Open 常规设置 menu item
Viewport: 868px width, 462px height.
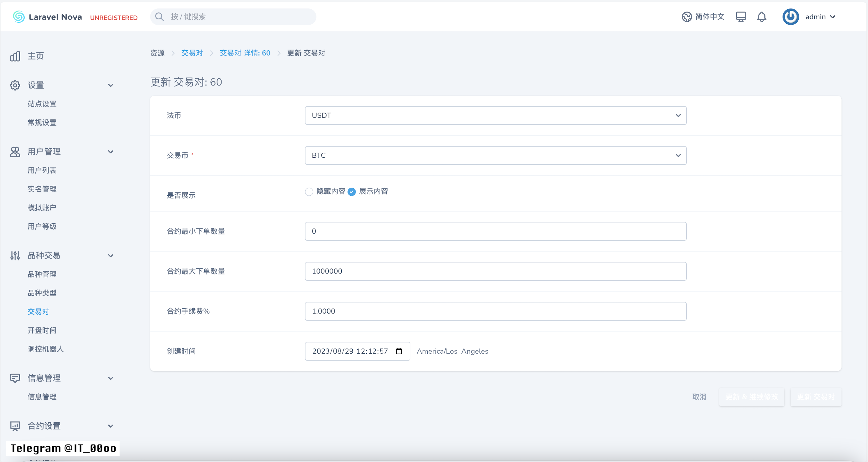(42, 123)
